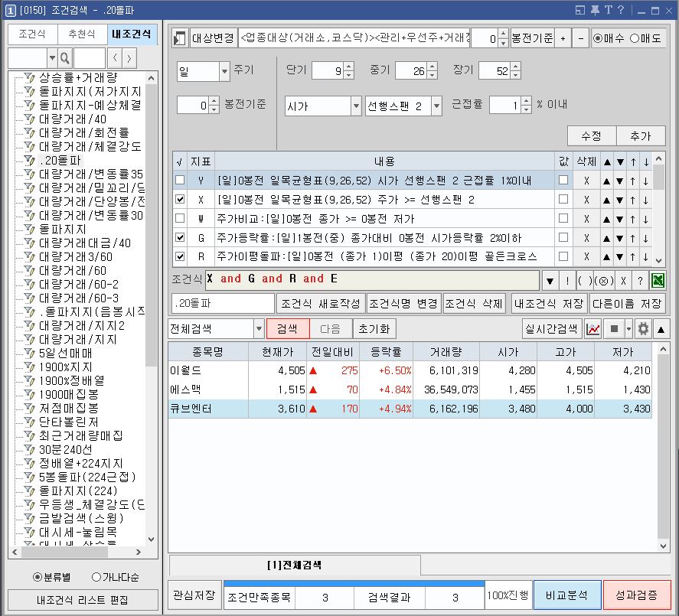Click the magnifier search icon in left panel
679x616 pixels.
[x=65, y=58]
